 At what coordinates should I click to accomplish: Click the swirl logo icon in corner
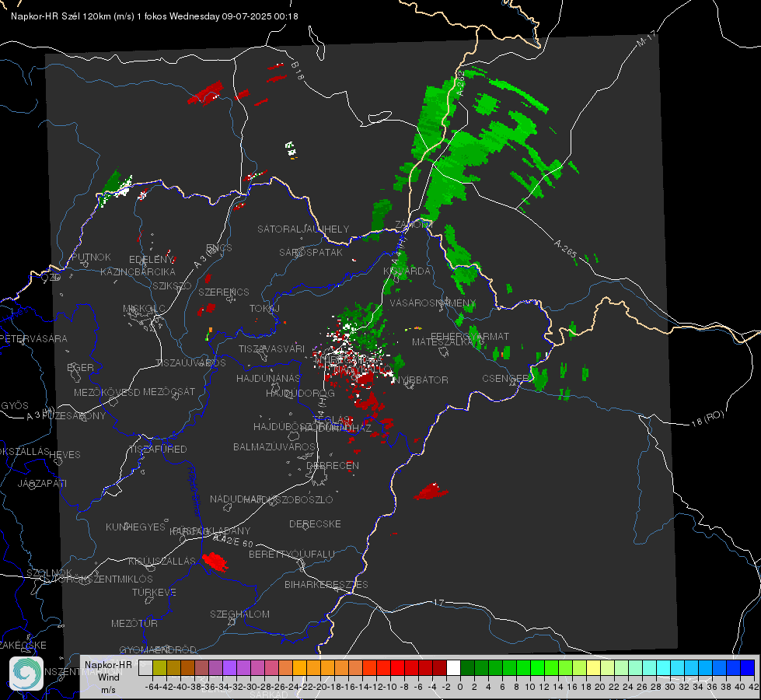26,674
